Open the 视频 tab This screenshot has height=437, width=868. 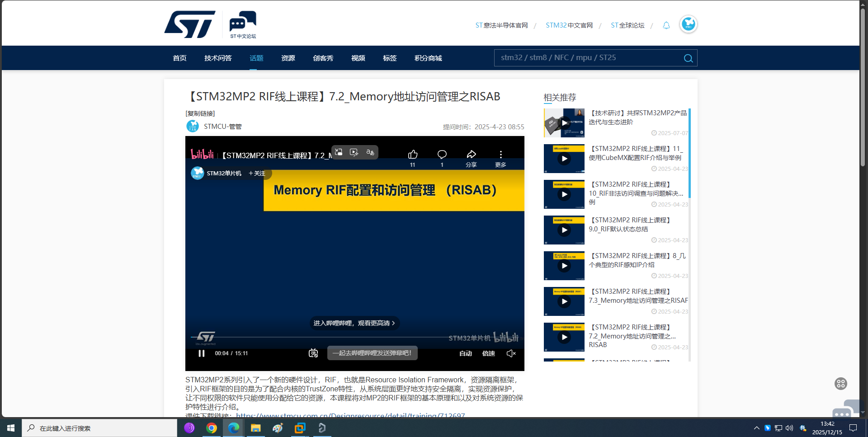pyautogui.click(x=358, y=58)
